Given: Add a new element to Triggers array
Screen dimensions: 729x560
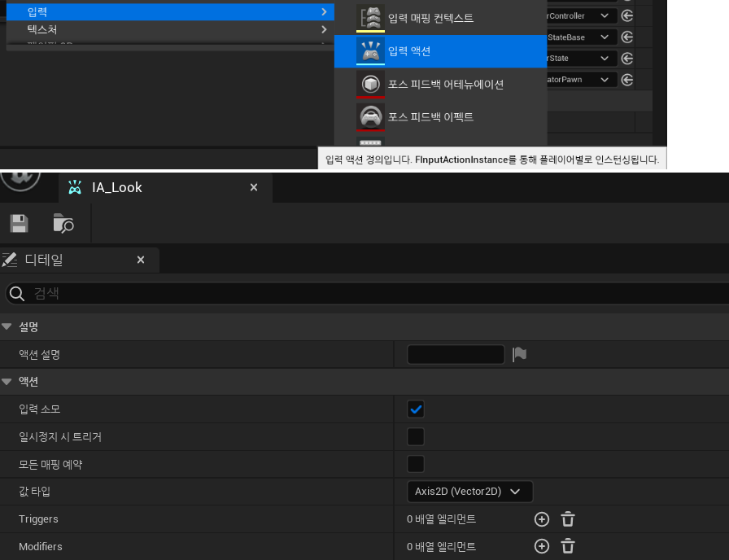Looking at the screenshot, I should (542, 518).
